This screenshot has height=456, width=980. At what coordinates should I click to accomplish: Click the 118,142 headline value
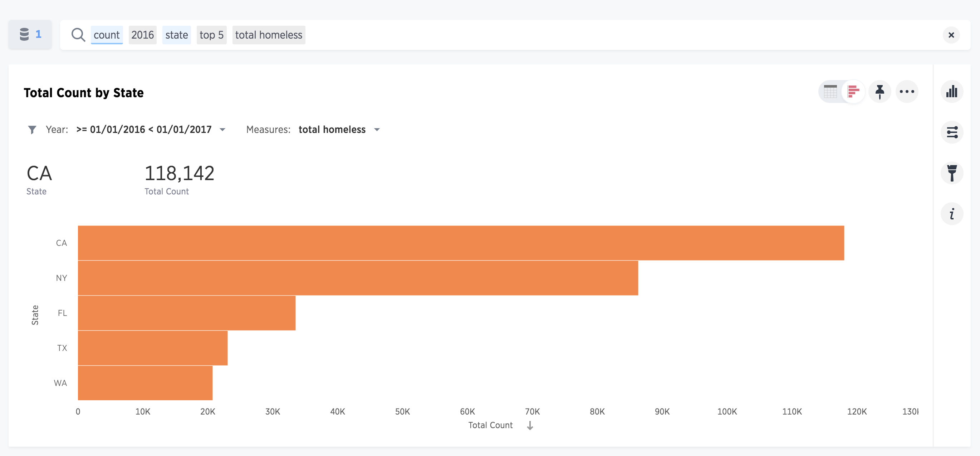point(180,173)
